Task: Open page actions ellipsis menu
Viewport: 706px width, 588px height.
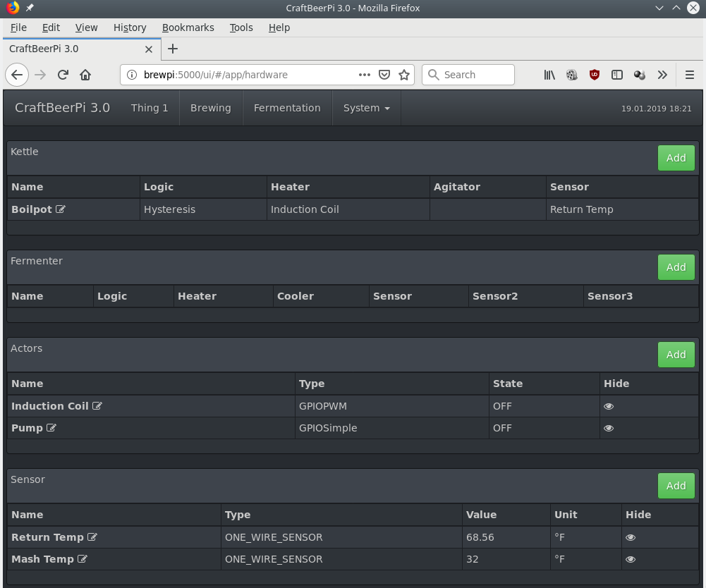Action: coord(364,75)
